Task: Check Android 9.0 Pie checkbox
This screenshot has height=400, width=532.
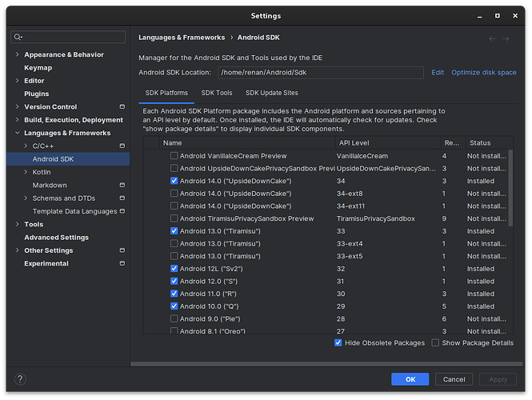Action: point(174,319)
